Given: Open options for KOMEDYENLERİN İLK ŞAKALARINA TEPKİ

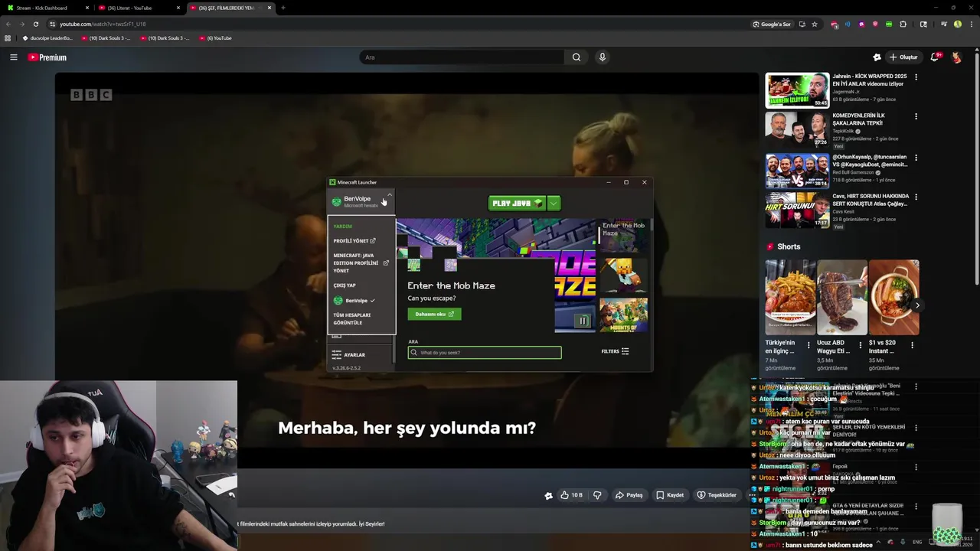Looking at the screenshot, I should coord(916,116).
